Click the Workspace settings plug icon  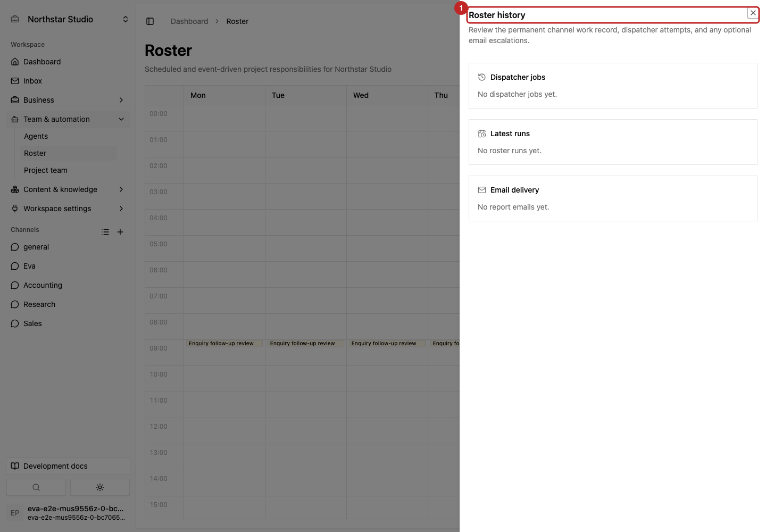point(15,209)
